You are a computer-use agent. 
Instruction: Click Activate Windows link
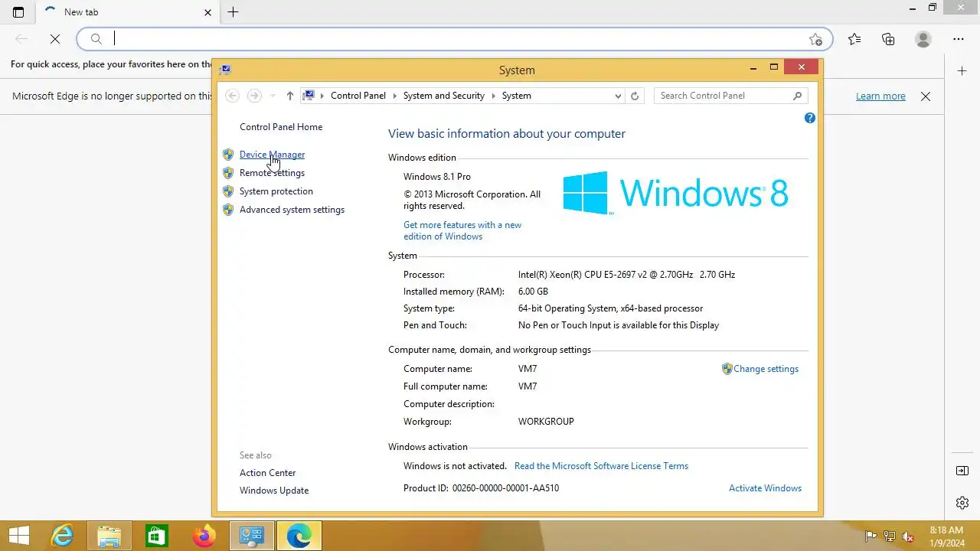pos(765,488)
